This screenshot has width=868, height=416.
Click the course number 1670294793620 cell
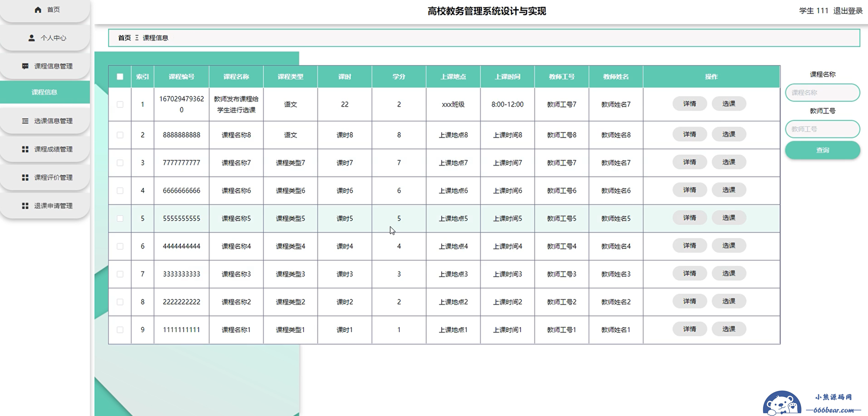coord(182,104)
